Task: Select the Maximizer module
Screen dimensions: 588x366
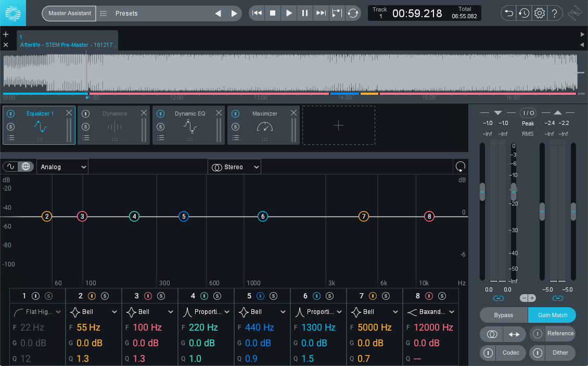Action: 264,125
